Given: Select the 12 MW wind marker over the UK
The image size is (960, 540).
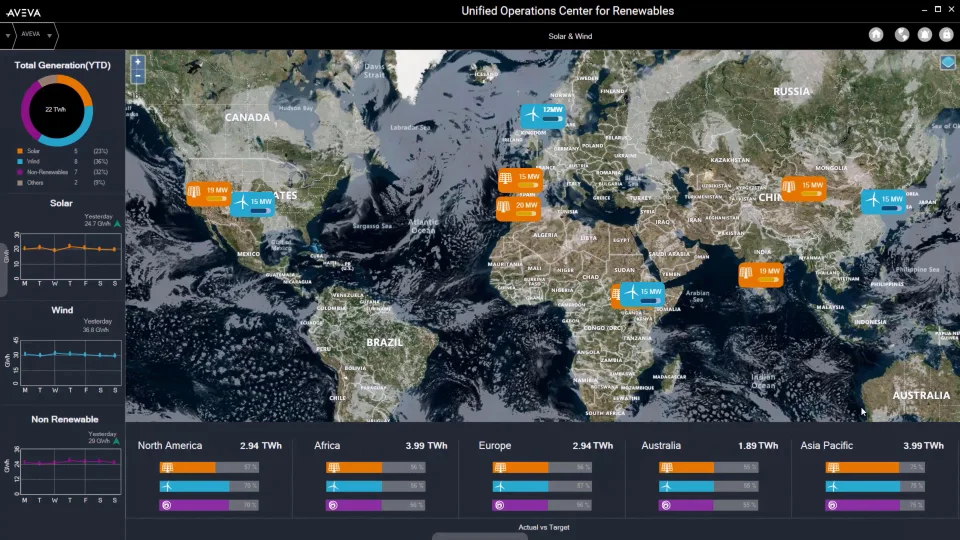Looking at the screenshot, I should 542,116.
